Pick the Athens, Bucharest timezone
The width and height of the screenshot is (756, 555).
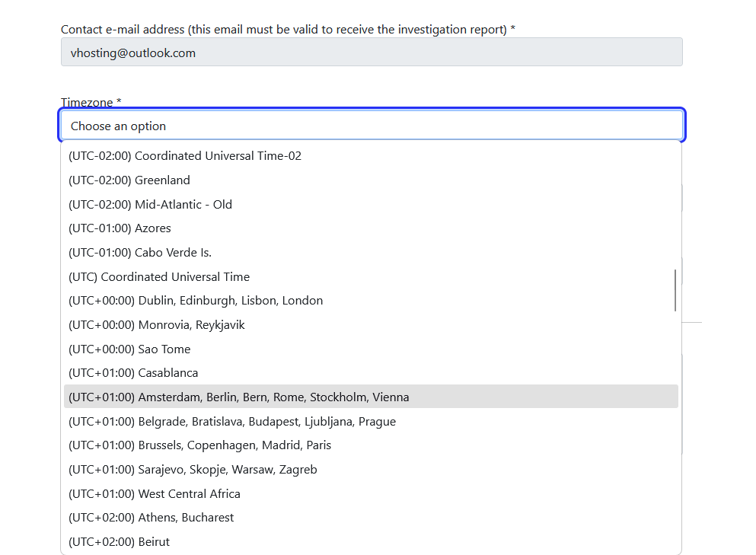152,518
